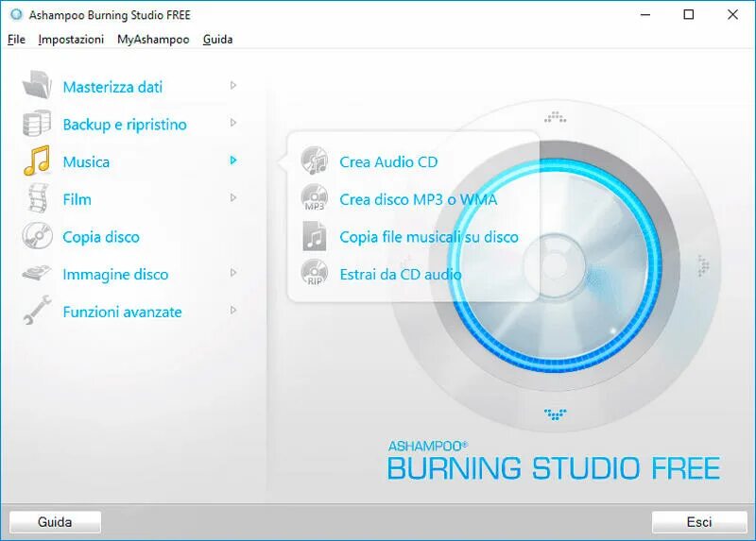Open Backup e ripristino label
This screenshot has width=756, height=541.
point(125,125)
